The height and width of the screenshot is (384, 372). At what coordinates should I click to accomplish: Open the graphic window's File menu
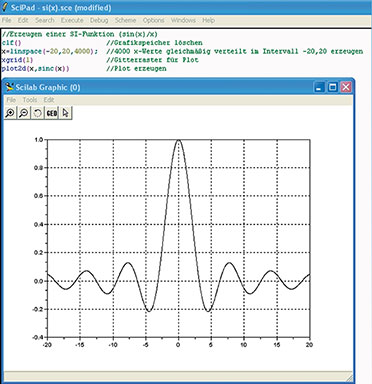11,100
